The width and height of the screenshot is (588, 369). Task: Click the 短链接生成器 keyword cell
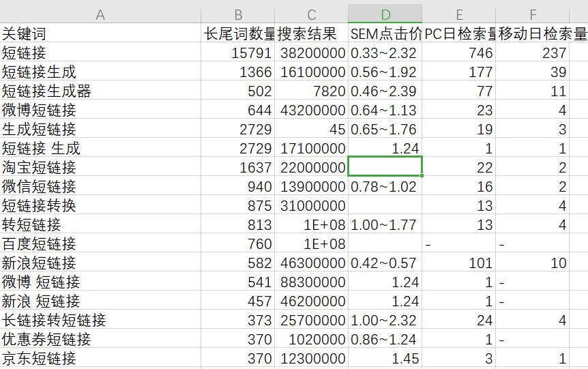tap(100, 91)
